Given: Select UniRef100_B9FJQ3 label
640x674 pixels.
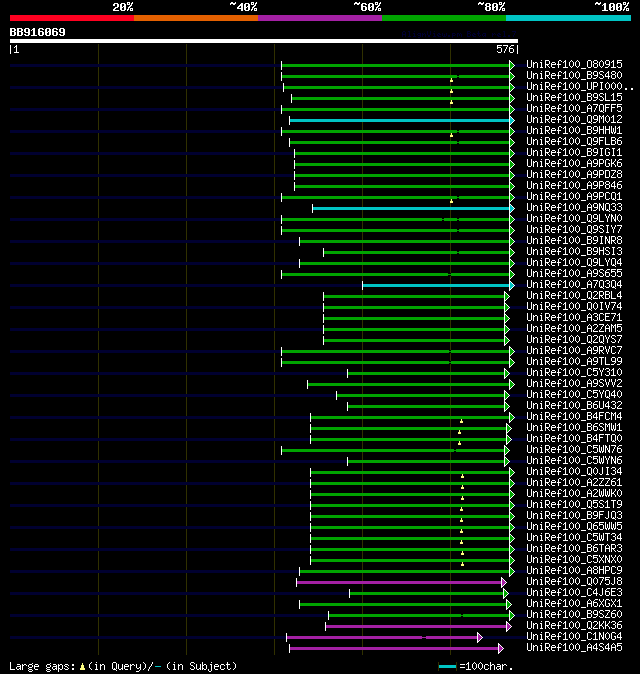Looking at the screenshot, I should 574,515.
